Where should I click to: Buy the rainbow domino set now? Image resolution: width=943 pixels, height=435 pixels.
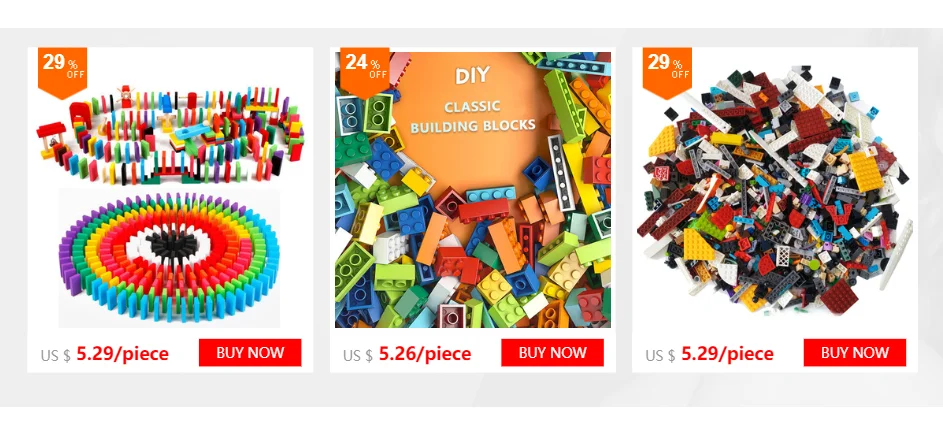[250, 353]
